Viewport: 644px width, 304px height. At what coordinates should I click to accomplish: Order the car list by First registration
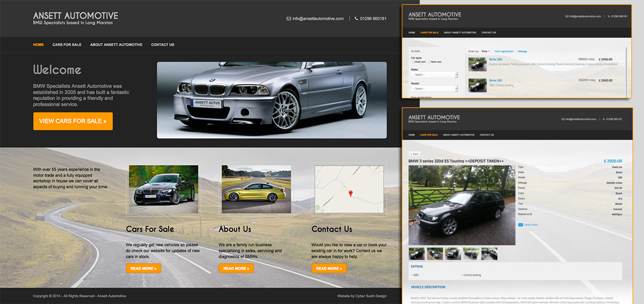pyautogui.click(x=504, y=52)
